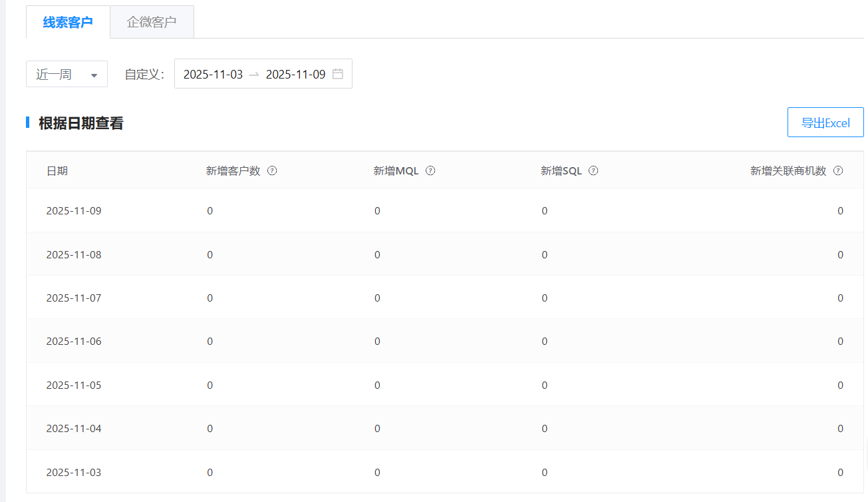Show help icon info for 新增SQL

pos(593,170)
